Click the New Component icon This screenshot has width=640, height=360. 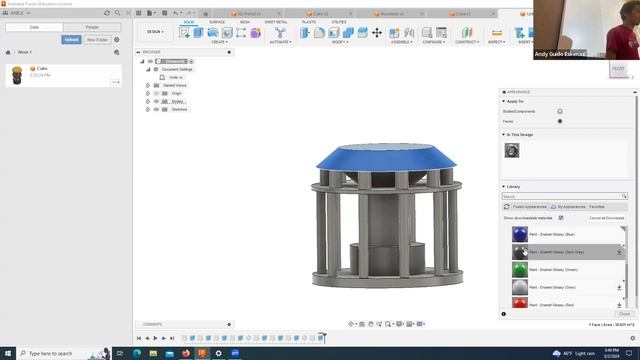pos(394,33)
